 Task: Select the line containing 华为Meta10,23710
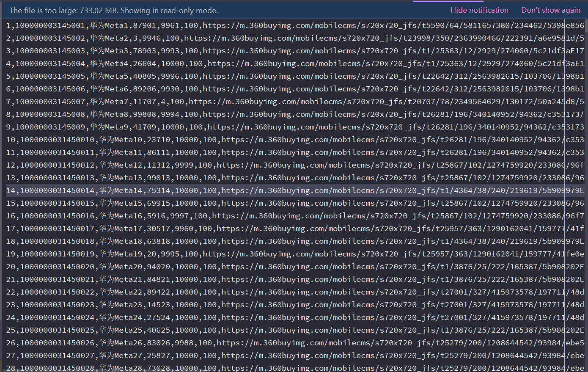click(295, 140)
